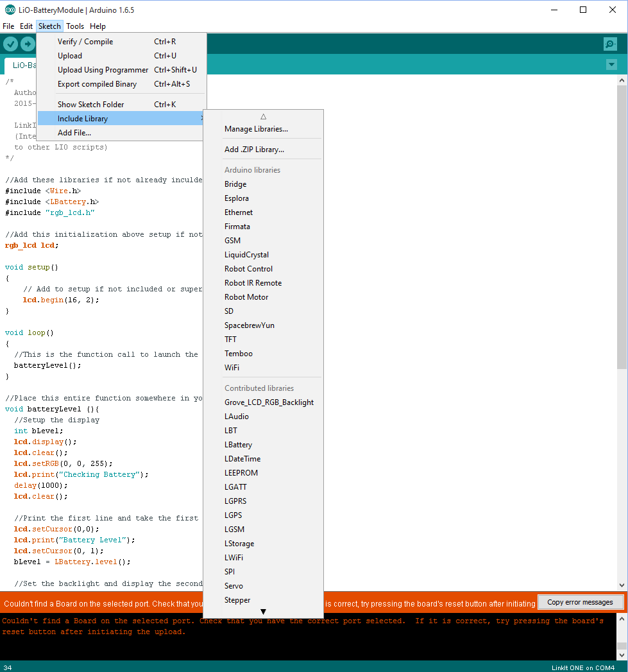Choose Upload Using Programmer
This screenshot has height=672, width=628.
pos(122,70)
